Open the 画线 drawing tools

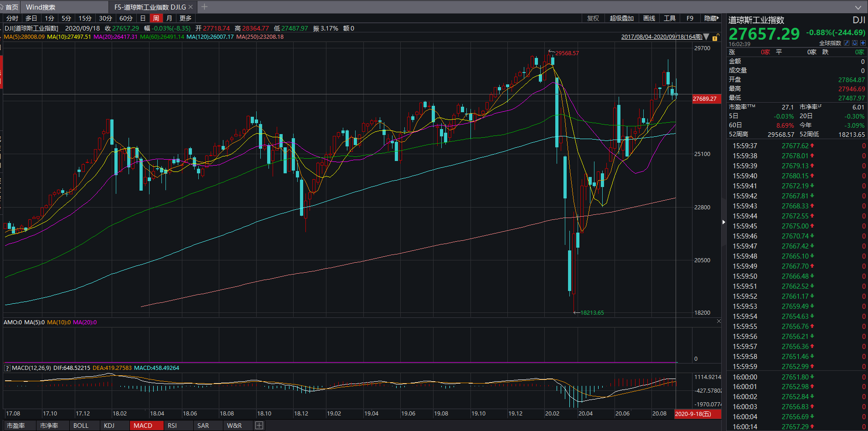[649, 18]
